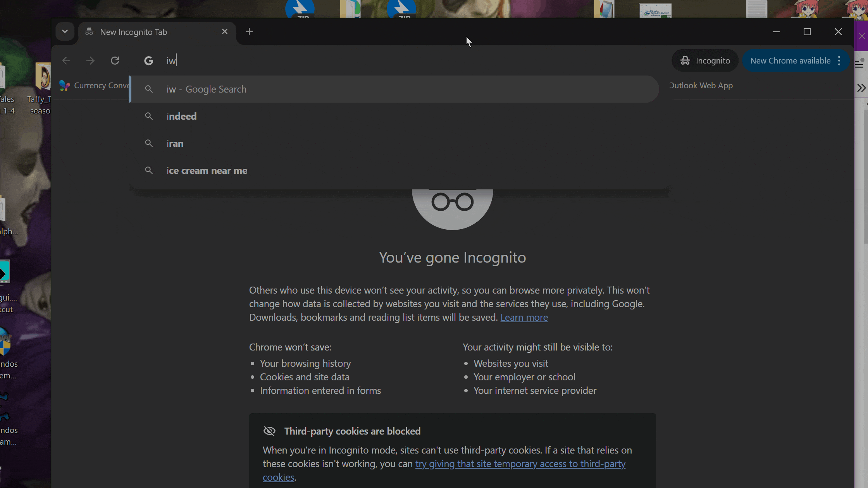Select the 'iran' search suggestion
This screenshot has height=488, width=868.
[x=175, y=143]
